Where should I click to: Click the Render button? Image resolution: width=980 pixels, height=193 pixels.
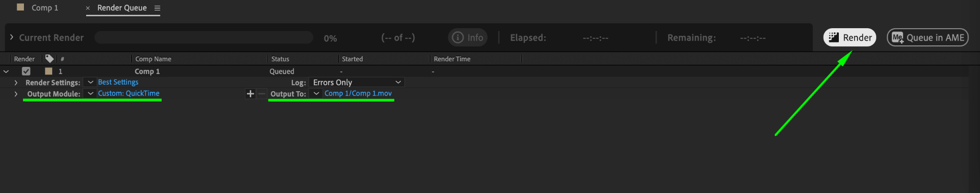[x=849, y=37]
